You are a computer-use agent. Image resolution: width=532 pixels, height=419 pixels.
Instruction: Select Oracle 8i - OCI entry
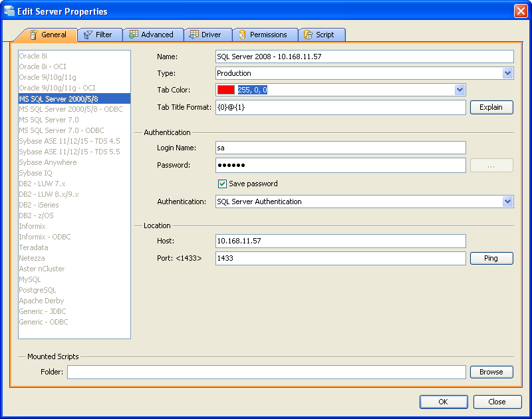point(74,67)
